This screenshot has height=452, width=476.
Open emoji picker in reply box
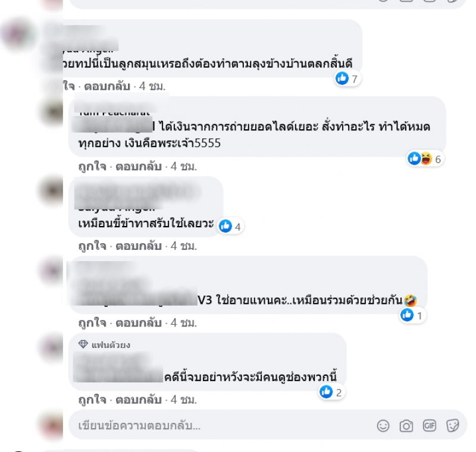point(383,426)
